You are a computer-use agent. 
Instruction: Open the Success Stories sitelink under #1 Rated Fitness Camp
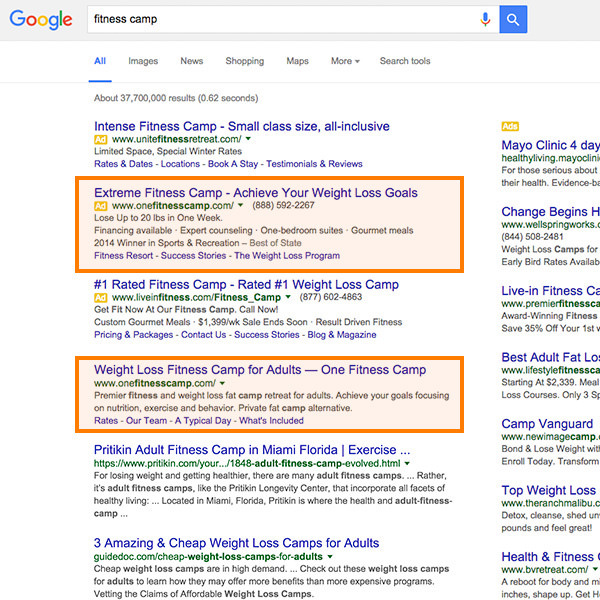[267, 335]
